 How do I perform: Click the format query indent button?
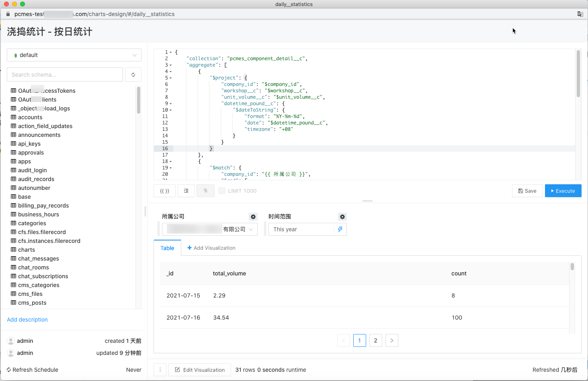point(186,191)
